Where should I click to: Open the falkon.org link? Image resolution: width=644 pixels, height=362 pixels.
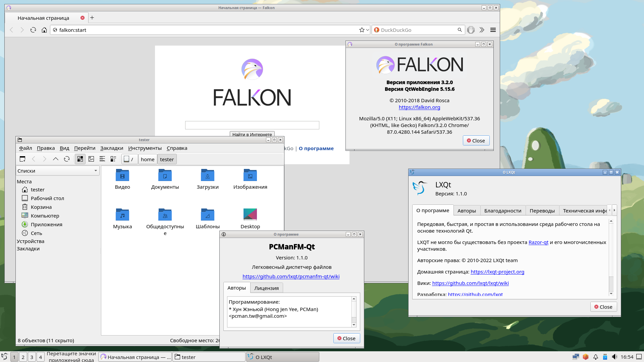(x=419, y=107)
